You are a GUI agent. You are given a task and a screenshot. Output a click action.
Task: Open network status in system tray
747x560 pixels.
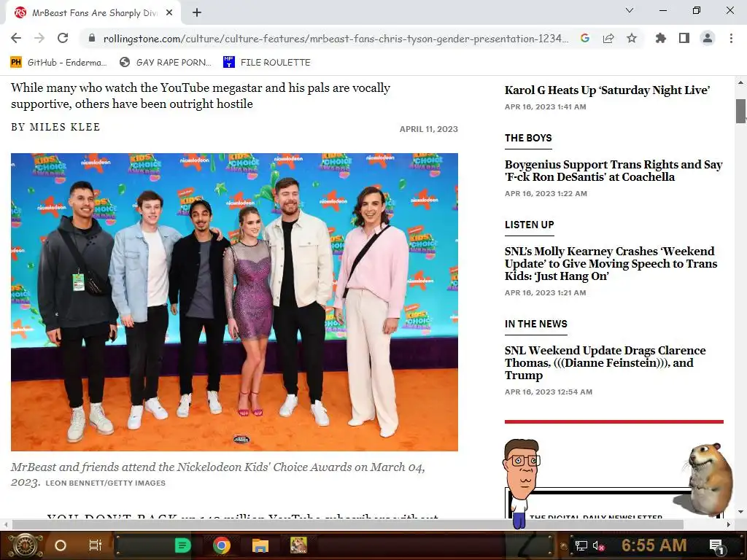pos(581,545)
